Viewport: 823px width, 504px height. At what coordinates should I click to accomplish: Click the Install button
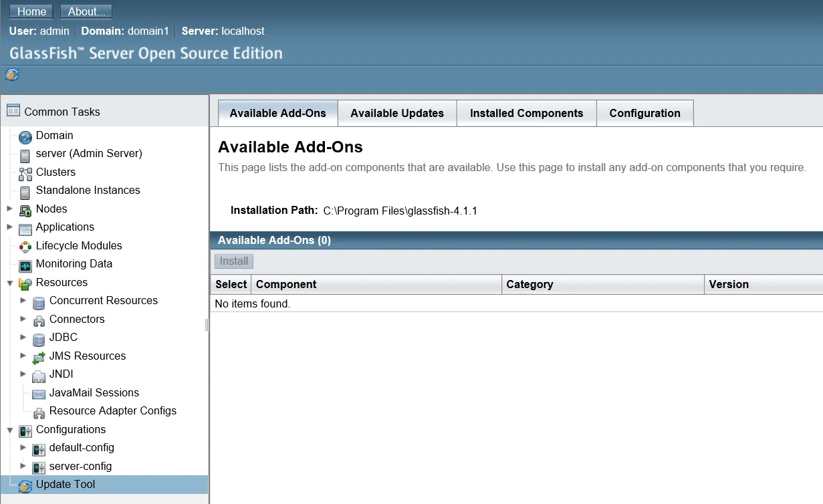[x=234, y=261]
